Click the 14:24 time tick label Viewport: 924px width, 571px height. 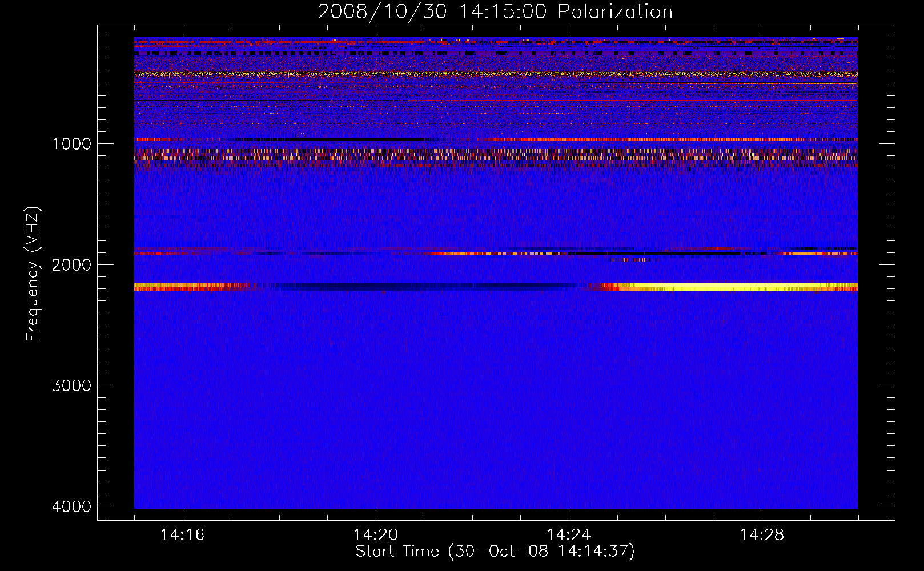click(569, 535)
